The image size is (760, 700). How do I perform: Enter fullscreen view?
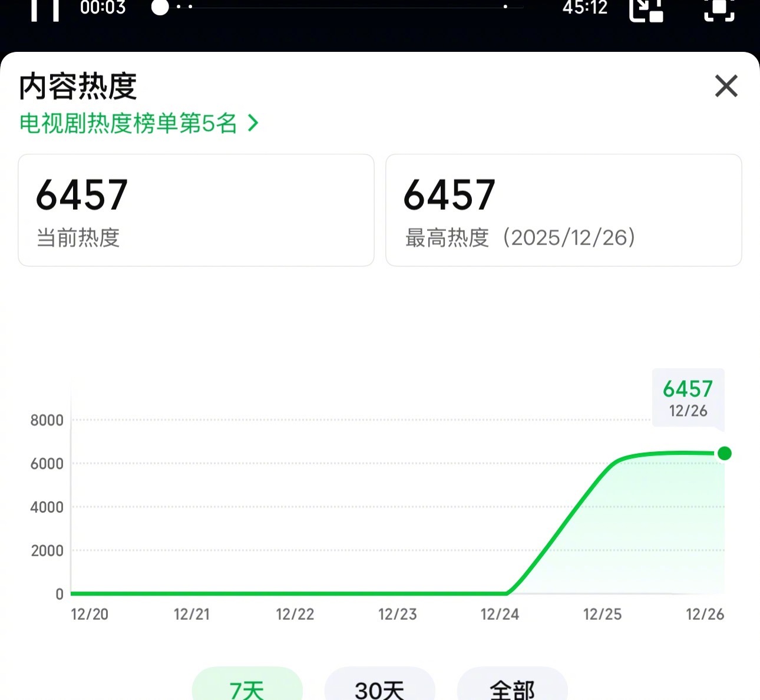tap(719, 10)
